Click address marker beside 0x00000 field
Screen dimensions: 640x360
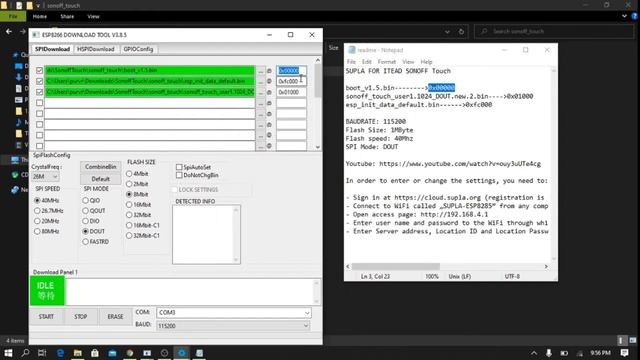click(269, 71)
